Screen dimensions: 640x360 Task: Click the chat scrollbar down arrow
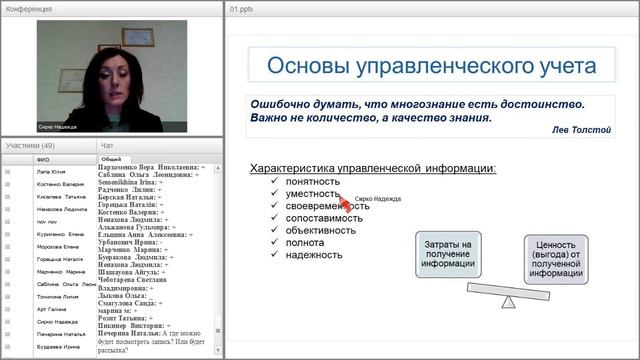coord(218,350)
